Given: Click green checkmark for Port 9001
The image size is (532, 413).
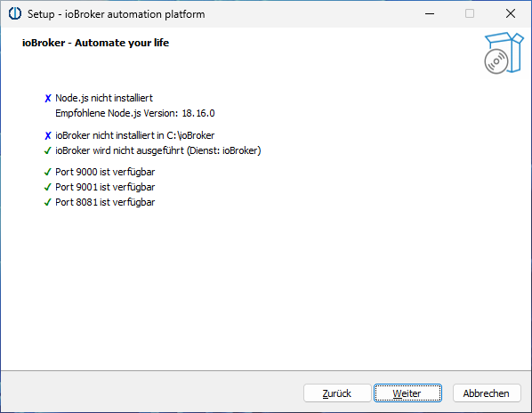Looking at the screenshot, I should pyautogui.click(x=48, y=187).
